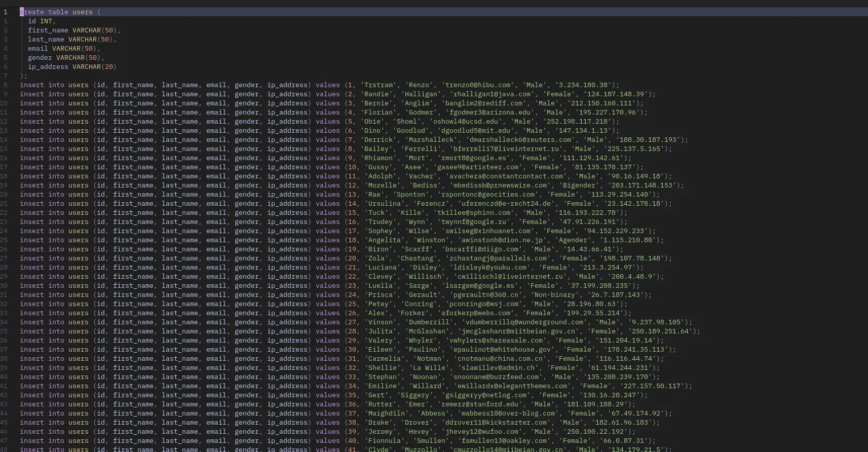Click email 'rspontonc@geocities.com'
Screen dimensions: 868x452
(488, 194)
